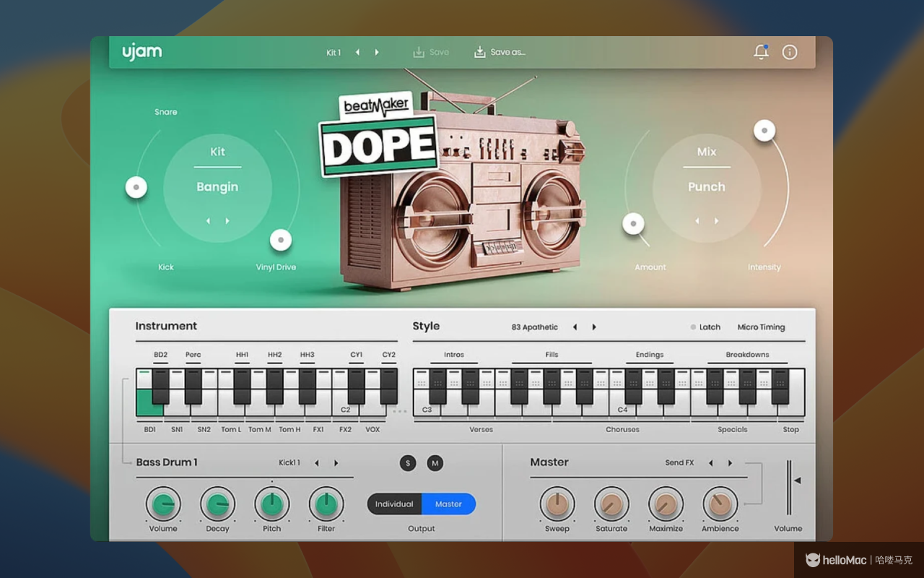924x578 pixels.
Task: Click the HH2 black key
Action: 274,387
